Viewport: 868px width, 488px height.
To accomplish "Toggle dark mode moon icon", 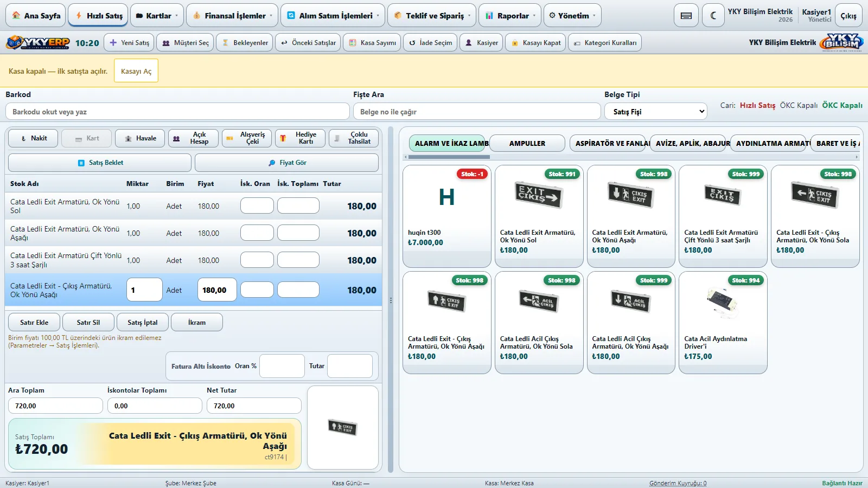I will click(713, 16).
